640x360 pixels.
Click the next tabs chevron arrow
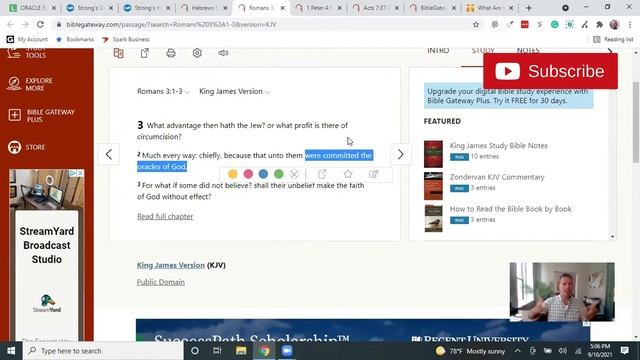pyautogui.click(x=610, y=51)
